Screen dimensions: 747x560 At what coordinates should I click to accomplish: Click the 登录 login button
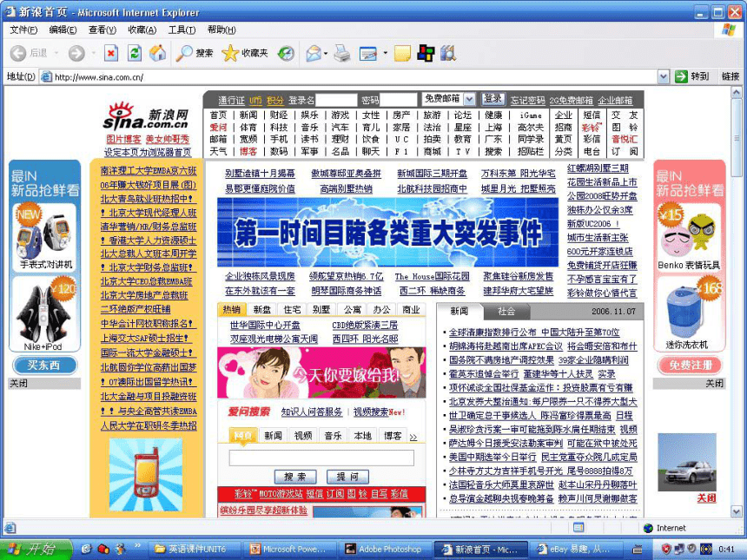tap(492, 99)
